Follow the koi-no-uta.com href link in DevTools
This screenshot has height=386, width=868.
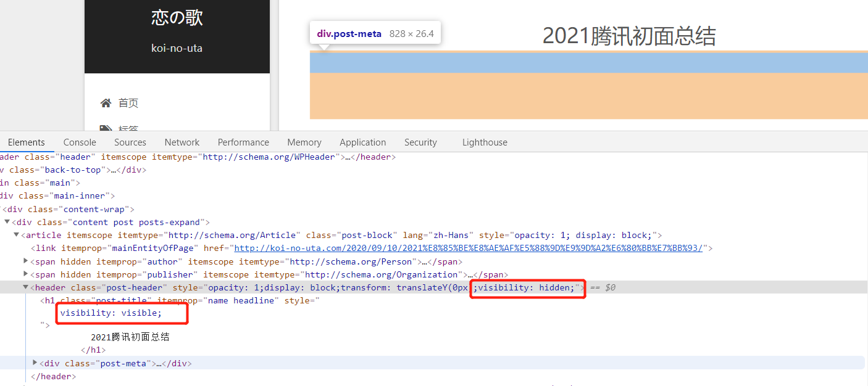click(x=468, y=248)
